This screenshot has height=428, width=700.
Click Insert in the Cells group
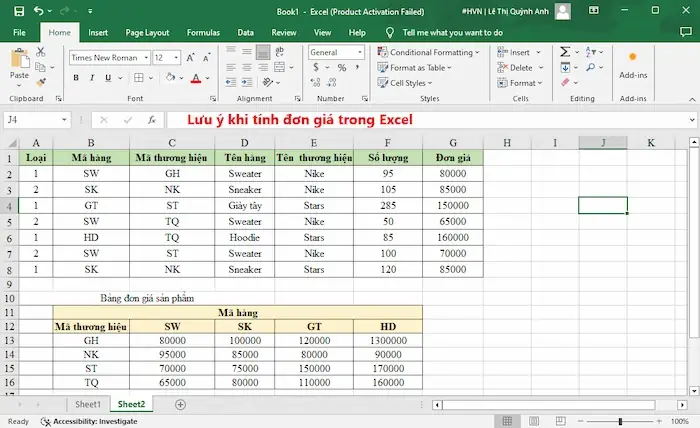(x=519, y=52)
